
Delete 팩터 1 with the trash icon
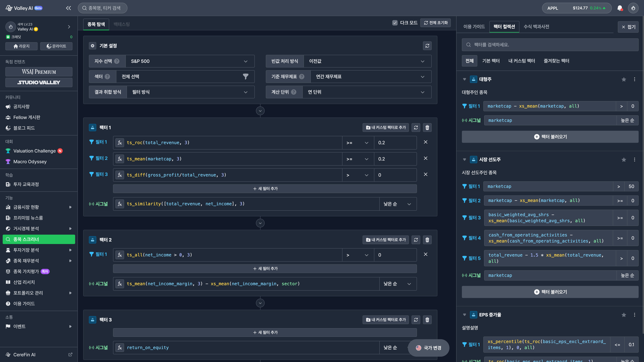(427, 127)
